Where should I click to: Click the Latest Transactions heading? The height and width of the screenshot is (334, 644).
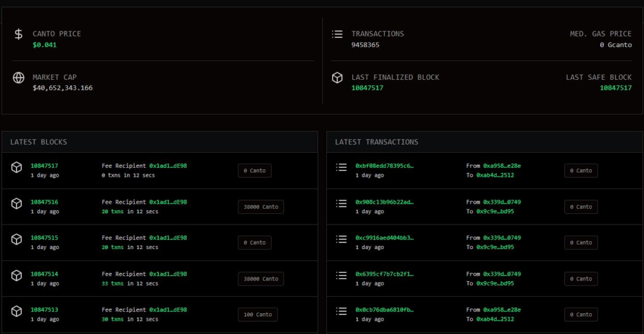[x=376, y=142]
